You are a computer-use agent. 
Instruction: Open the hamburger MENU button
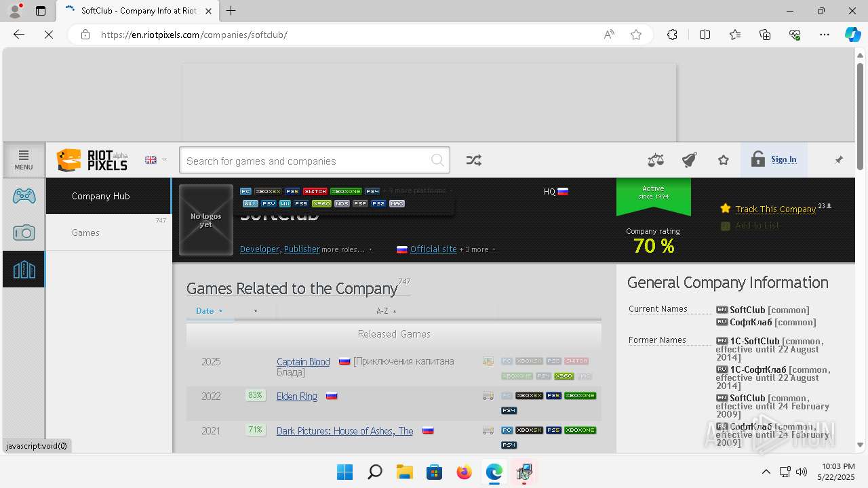[24, 160]
